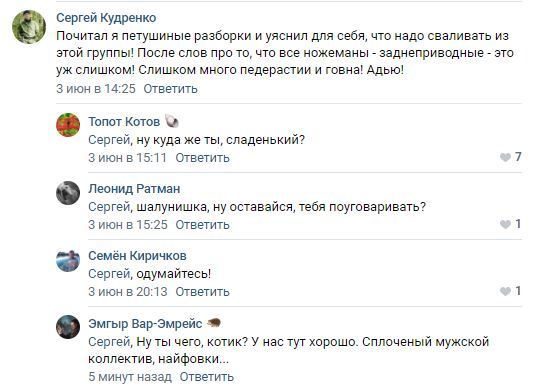536x392 pixels.
Task: Visit Эмгыр Вар-Эмрейс's profile name link
Action: coord(145,324)
